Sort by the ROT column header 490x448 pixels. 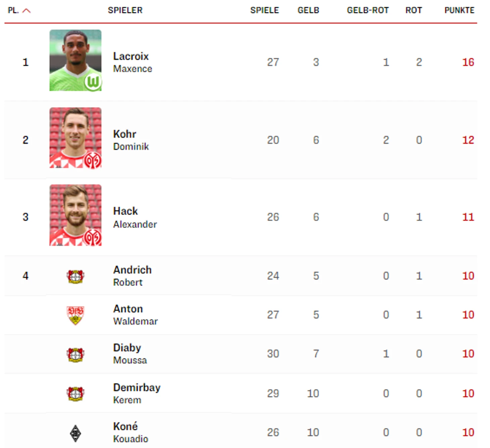(413, 10)
